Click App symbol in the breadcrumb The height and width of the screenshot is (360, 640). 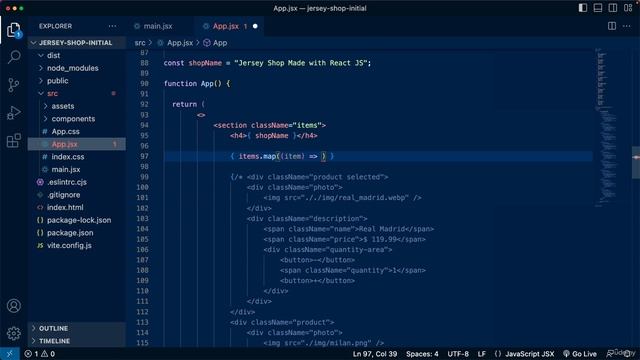[x=220, y=43]
